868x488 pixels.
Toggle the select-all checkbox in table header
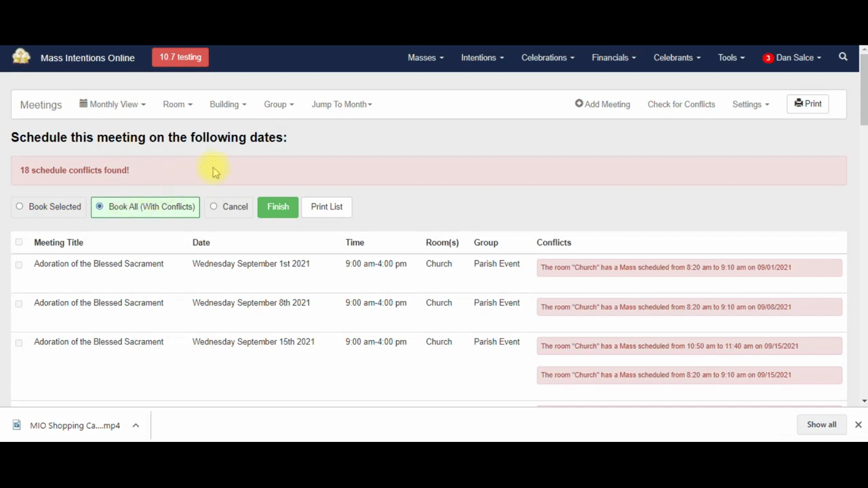(x=19, y=242)
